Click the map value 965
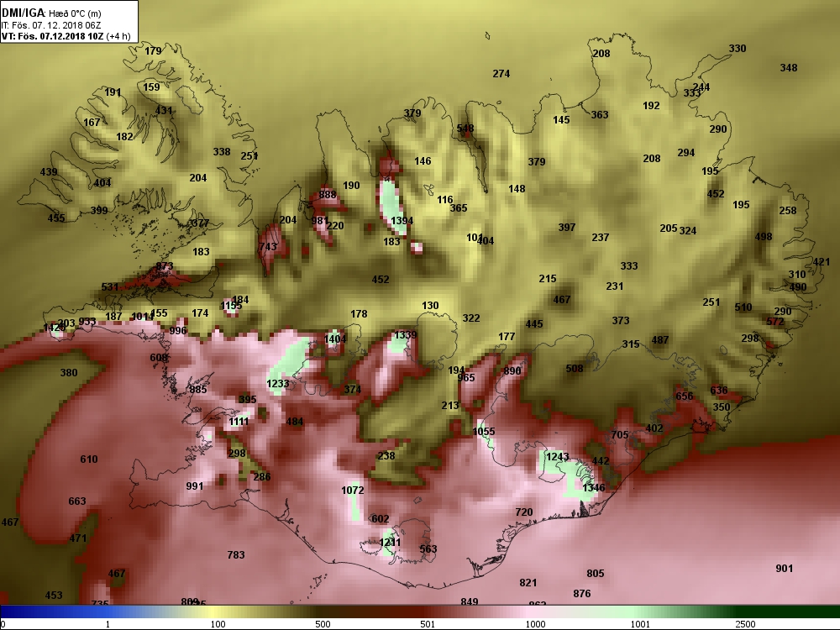Viewport: 840px width, 630px height. pos(466,378)
